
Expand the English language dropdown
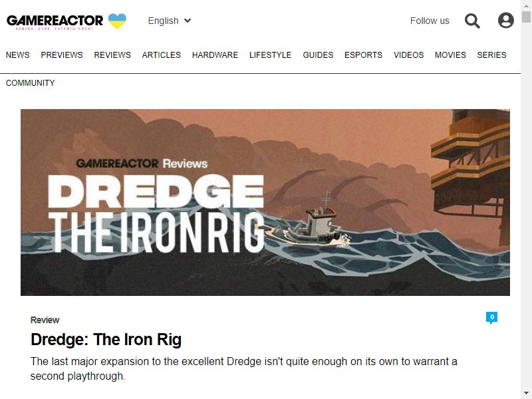pos(170,21)
